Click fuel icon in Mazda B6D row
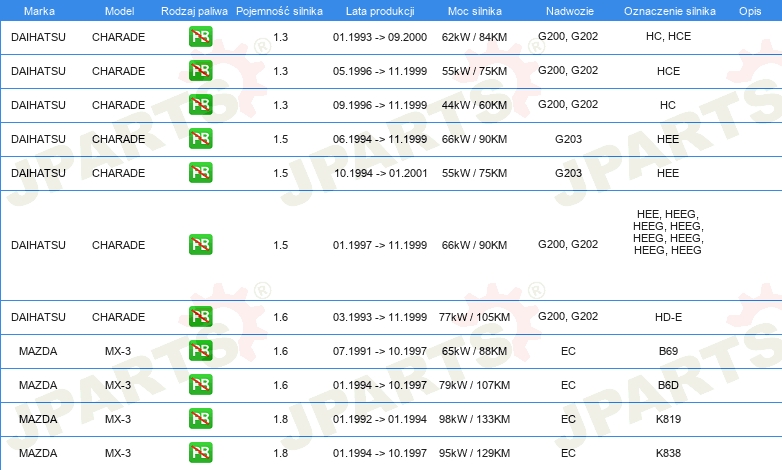This screenshot has width=782, height=470. pyautogui.click(x=200, y=384)
